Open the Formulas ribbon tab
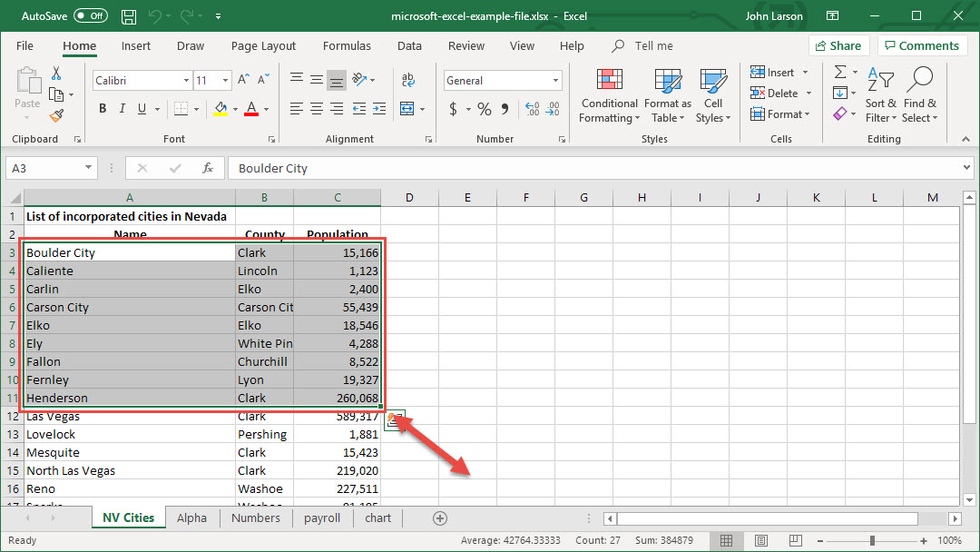Image resolution: width=980 pixels, height=552 pixels. tap(347, 45)
